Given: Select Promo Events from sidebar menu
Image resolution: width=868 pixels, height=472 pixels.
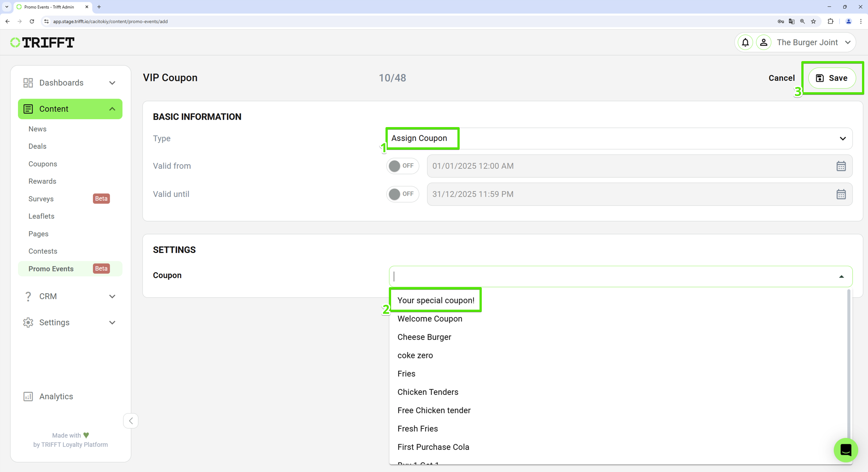Looking at the screenshot, I should [51, 268].
